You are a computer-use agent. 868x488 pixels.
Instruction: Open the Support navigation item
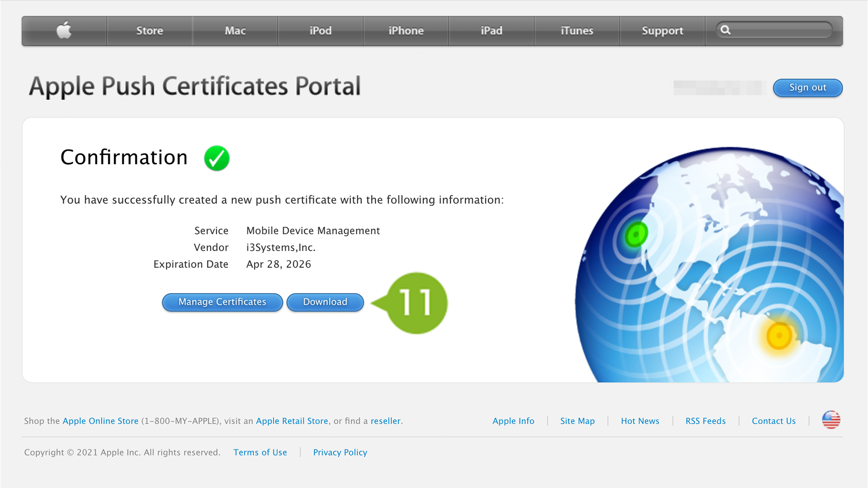pos(662,31)
